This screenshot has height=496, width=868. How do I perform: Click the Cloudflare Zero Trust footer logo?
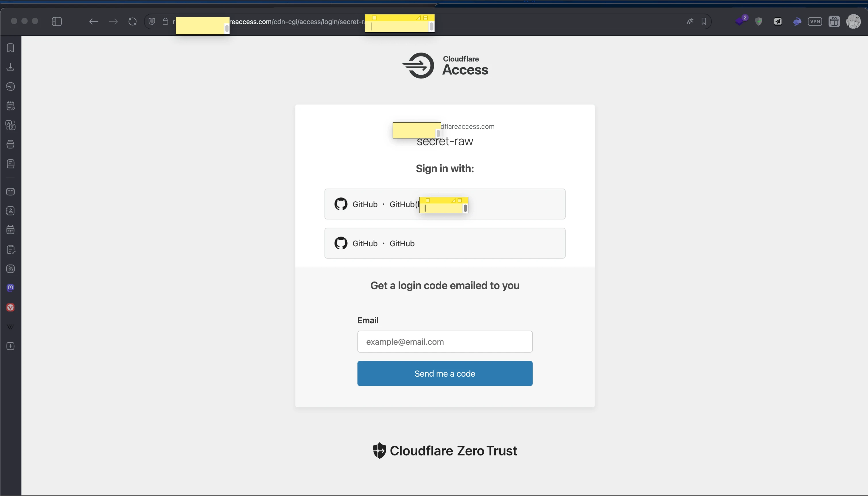(x=445, y=451)
